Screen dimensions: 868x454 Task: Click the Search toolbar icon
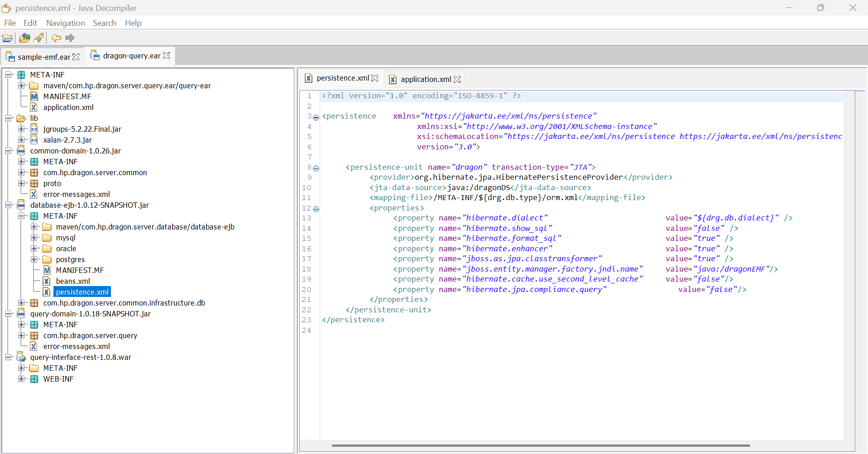coord(39,38)
